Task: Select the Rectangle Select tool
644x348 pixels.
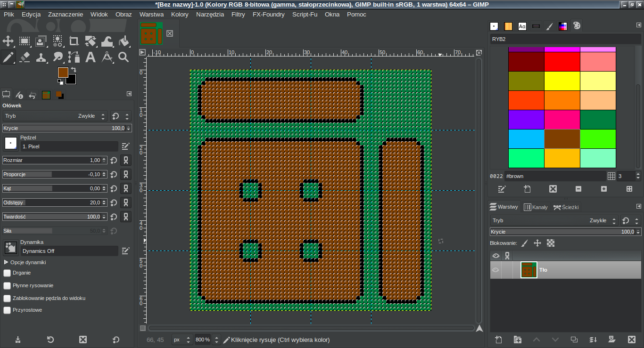Action: [x=25, y=41]
